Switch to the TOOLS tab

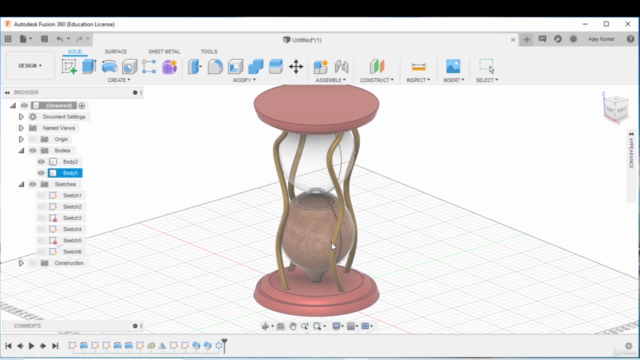coord(209,51)
